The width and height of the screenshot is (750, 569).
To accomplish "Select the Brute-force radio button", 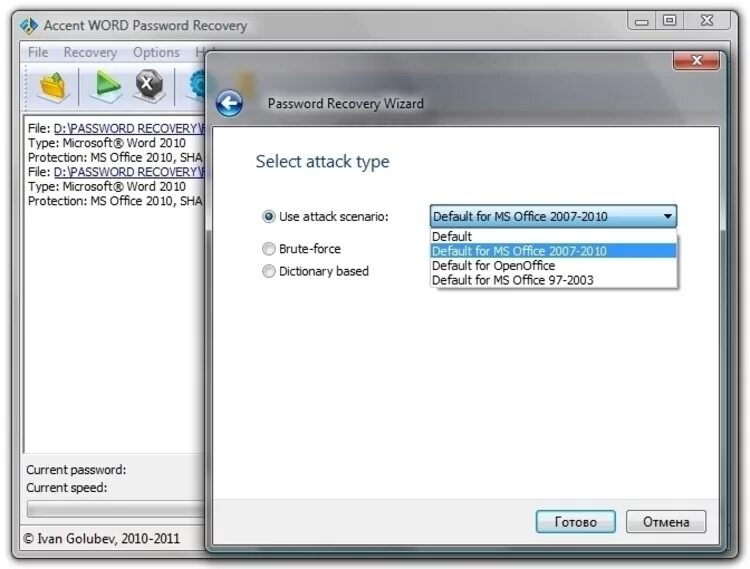I will point(269,249).
